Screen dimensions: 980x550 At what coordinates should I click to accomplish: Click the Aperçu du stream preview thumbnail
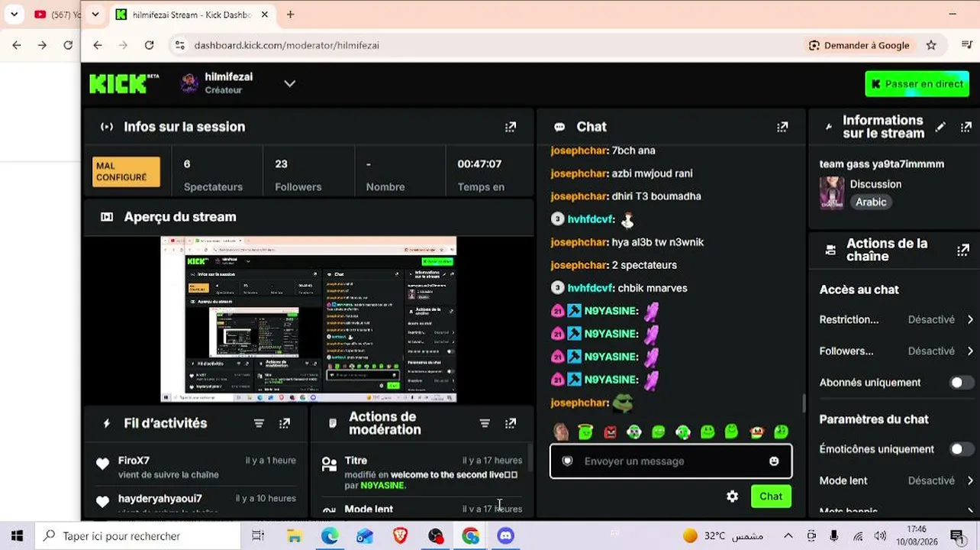[308, 319]
